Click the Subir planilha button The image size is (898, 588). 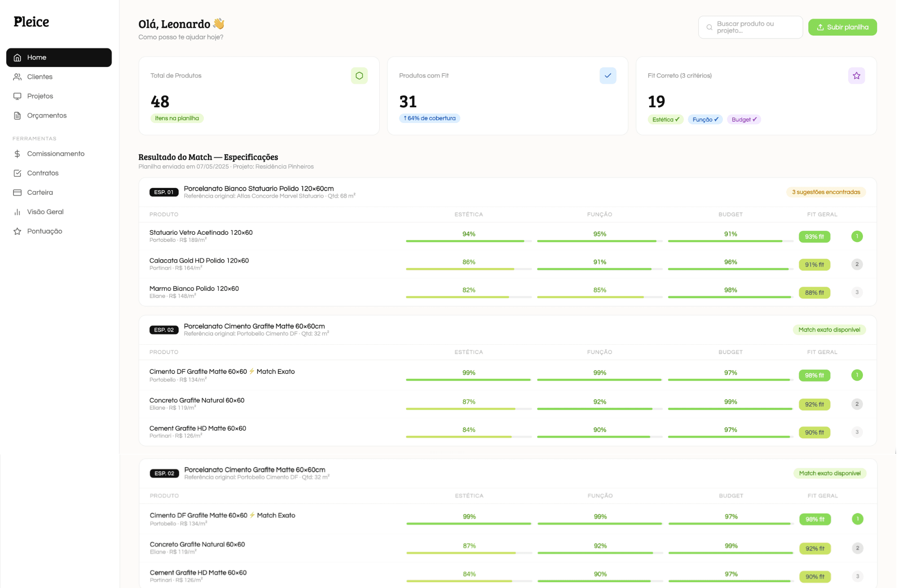click(842, 27)
